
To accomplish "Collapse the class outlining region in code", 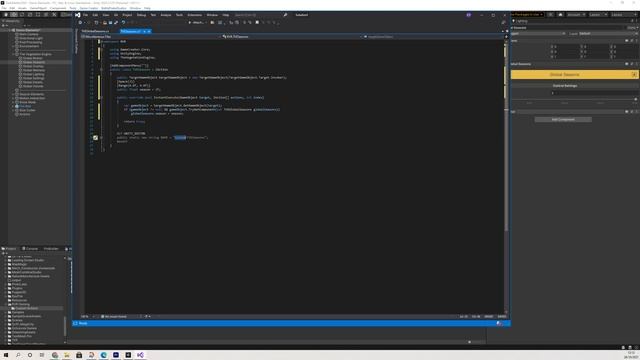I will point(101,70).
